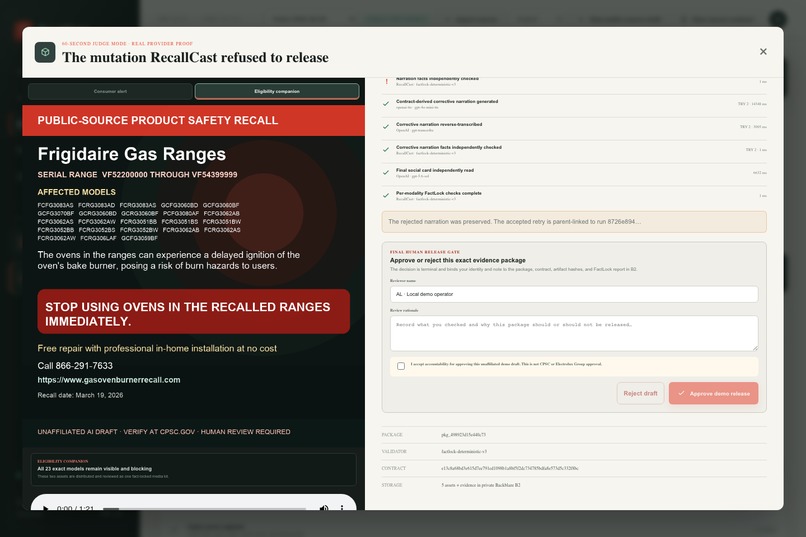Play the audio narration
The width and height of the screenshot is (806, 537).
point(46,508)
